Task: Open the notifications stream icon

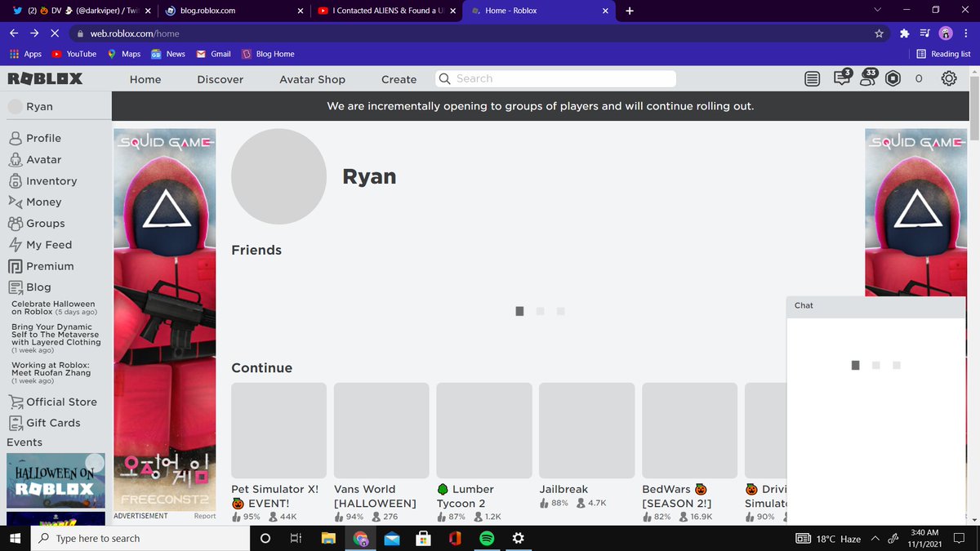Action: [x=812, y=79]
